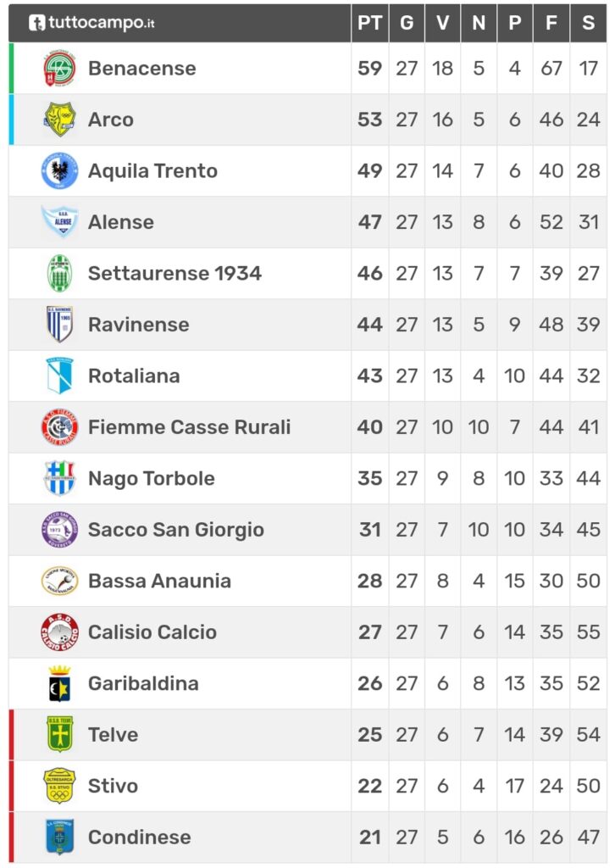Viewport: 615px width, 868px height.
Task: Sort by the V wins column header
Action: pos(442,23)
